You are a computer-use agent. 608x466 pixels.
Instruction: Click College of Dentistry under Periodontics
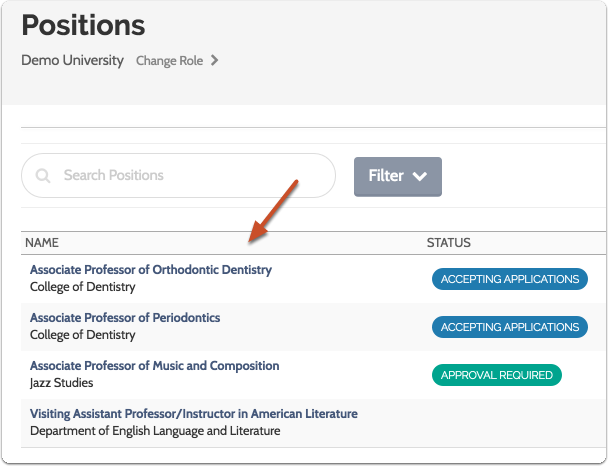point(83,335)
